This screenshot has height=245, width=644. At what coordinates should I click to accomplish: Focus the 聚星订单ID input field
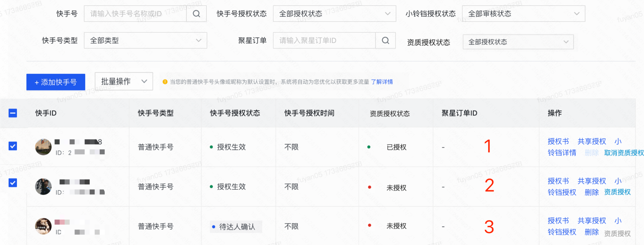pyautogui.click(x=324, y=40)
